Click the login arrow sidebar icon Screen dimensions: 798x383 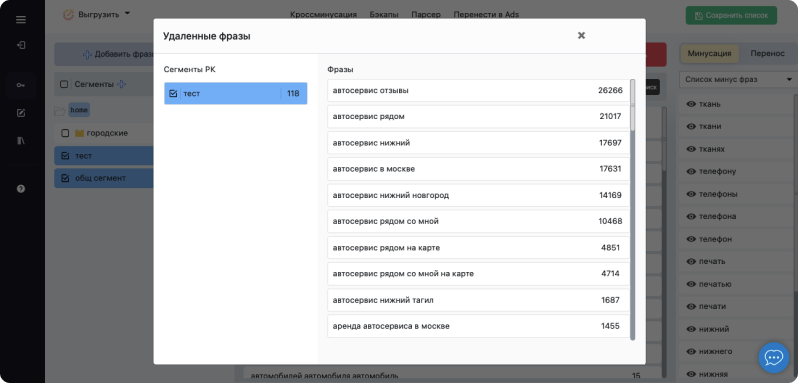21,45
